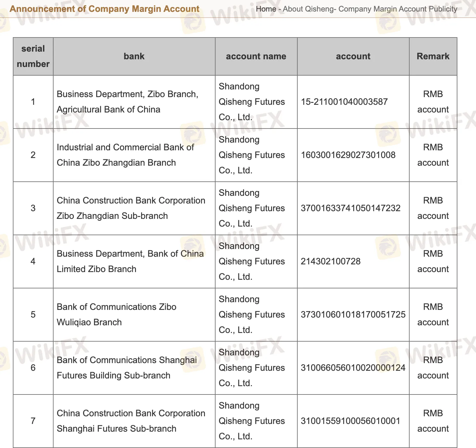
Task: Click the RMB account remark in row 5
Action: [x=433, y=315]
